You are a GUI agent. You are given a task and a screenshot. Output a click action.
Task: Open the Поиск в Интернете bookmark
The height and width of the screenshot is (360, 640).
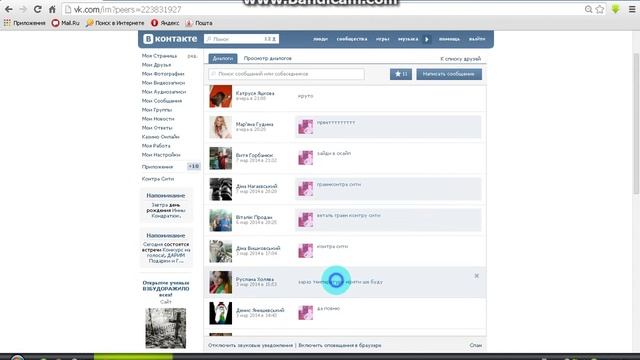click(115, 23)
